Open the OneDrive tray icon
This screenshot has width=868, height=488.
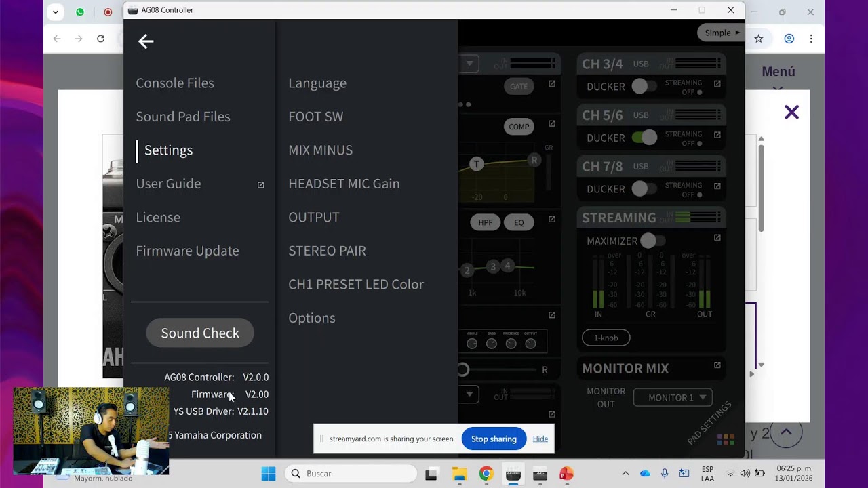[645, 474]
